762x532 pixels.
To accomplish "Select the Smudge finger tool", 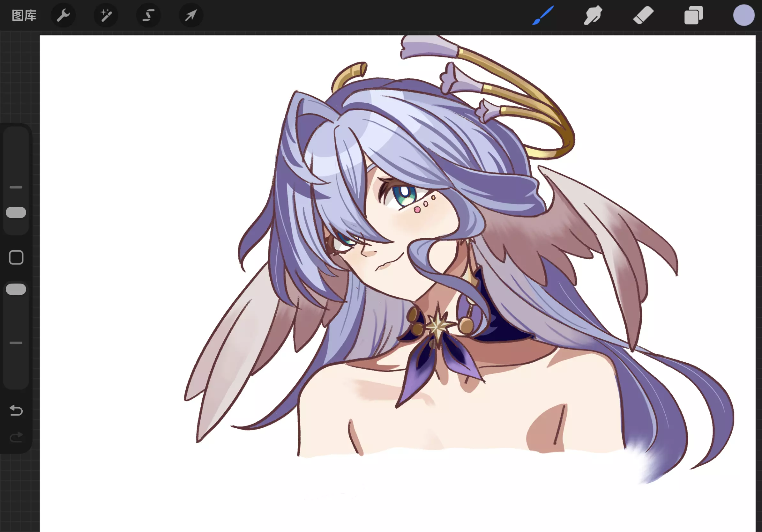I will click(x=593, y=16).
